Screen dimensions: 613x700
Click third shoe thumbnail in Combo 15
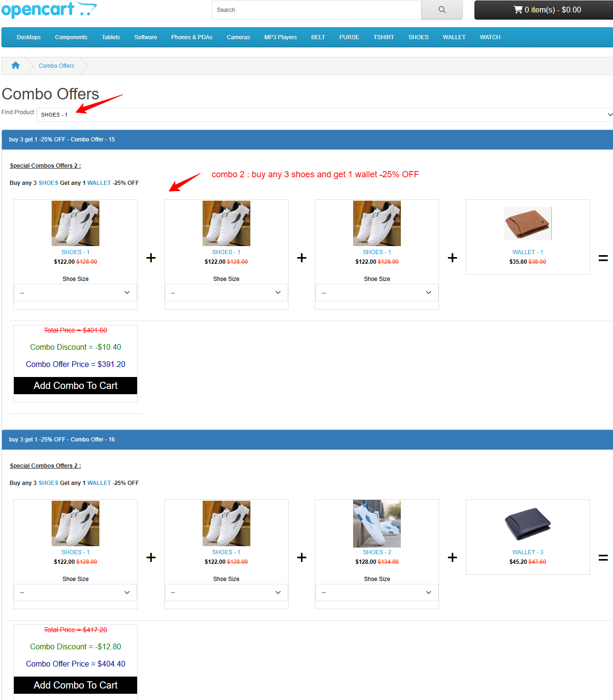coord(377,223)
